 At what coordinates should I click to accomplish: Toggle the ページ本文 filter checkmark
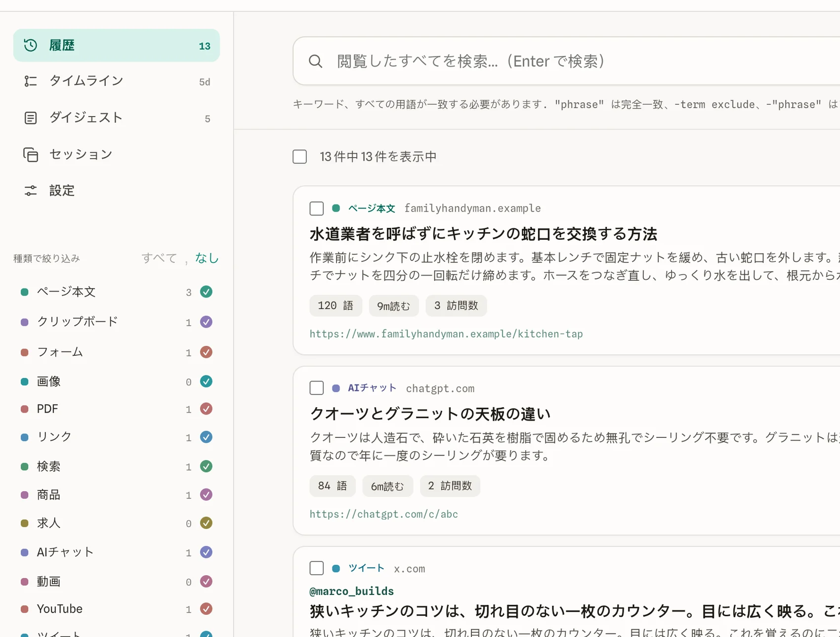pos(206,292)
